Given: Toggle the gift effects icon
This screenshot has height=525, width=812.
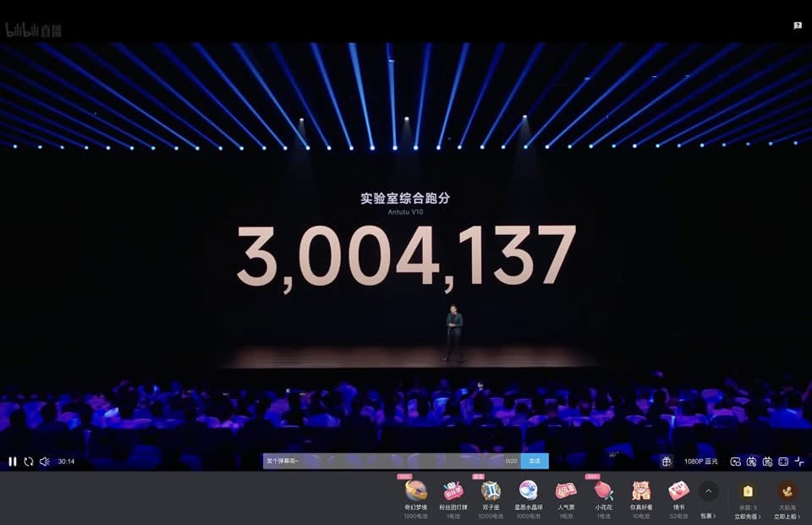Looking at the screenshot, I should click(x=667, y=462).
